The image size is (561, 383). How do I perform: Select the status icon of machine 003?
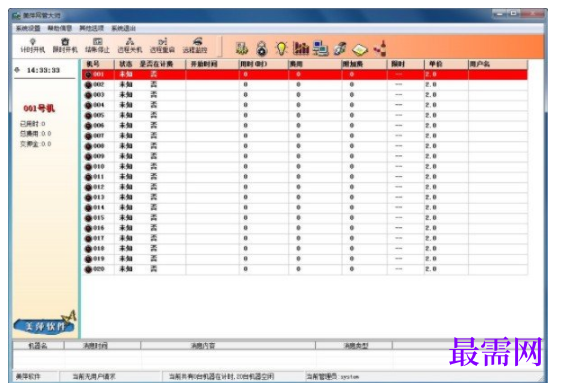(x=88, y=95)
